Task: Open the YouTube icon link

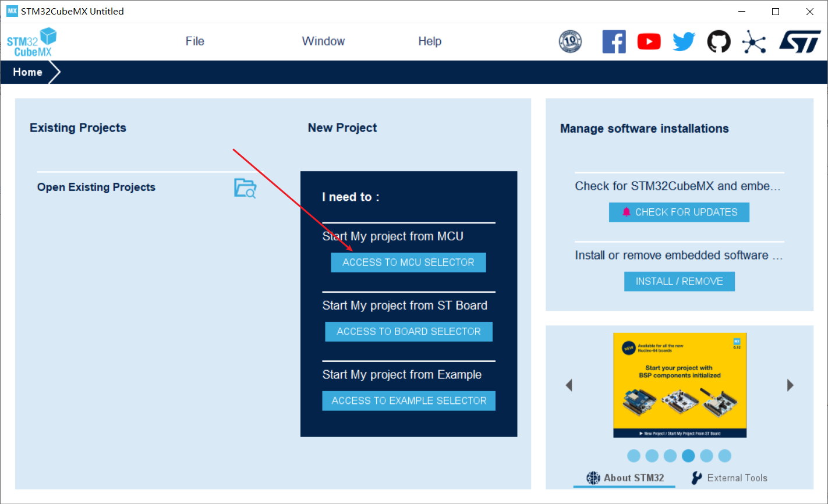Action: 649,42
